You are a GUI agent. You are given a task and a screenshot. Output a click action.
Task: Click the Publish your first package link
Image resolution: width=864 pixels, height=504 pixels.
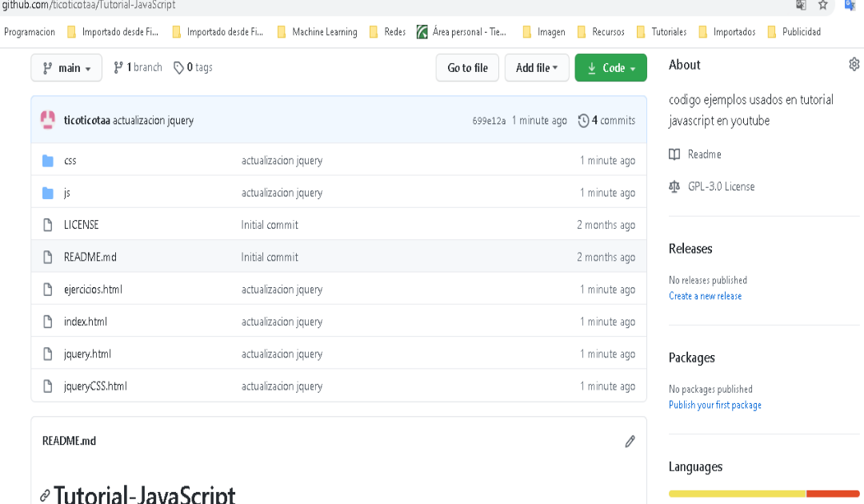(714, 405)
